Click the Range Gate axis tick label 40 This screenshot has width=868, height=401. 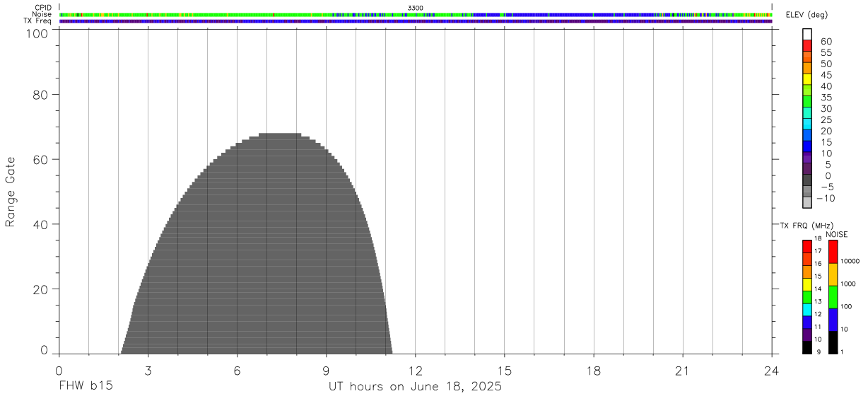40,224
